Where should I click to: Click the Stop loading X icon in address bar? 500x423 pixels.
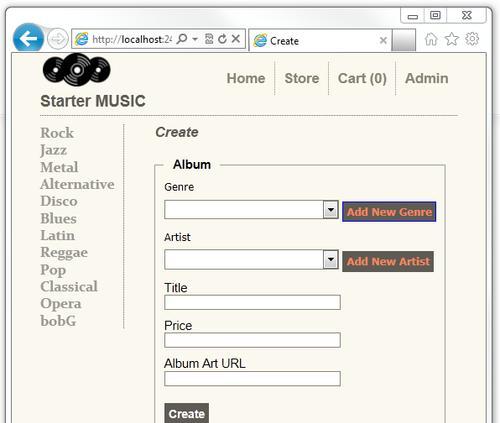tap(236, 39)
